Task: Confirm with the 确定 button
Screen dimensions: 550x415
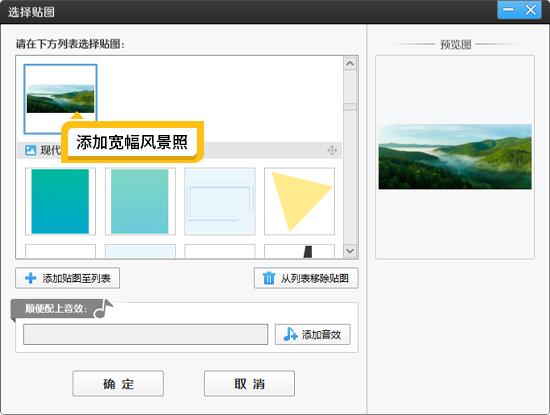Action: (118, 383)
